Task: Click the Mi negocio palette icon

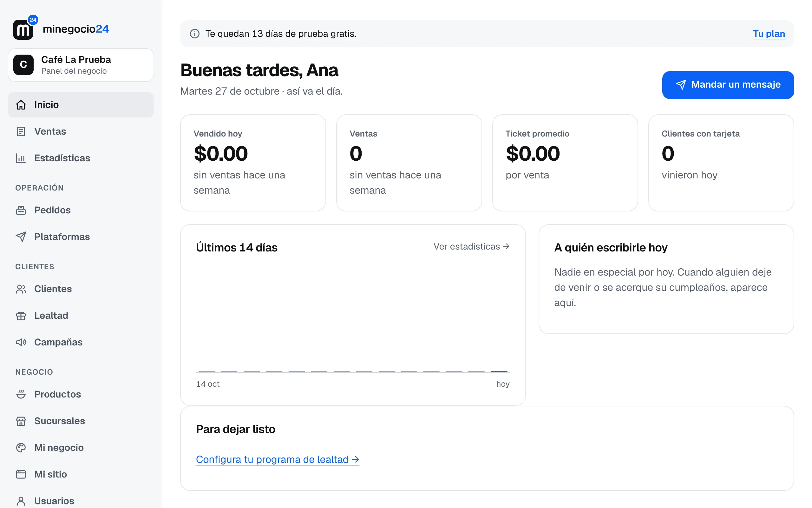Action: [21, 448]
